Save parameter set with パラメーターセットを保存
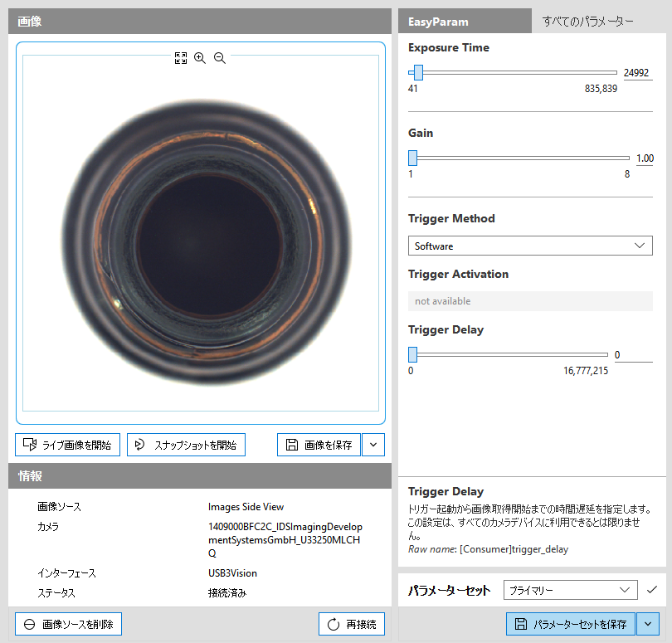Viewport: 672px width, 643px height. (572, 624)
